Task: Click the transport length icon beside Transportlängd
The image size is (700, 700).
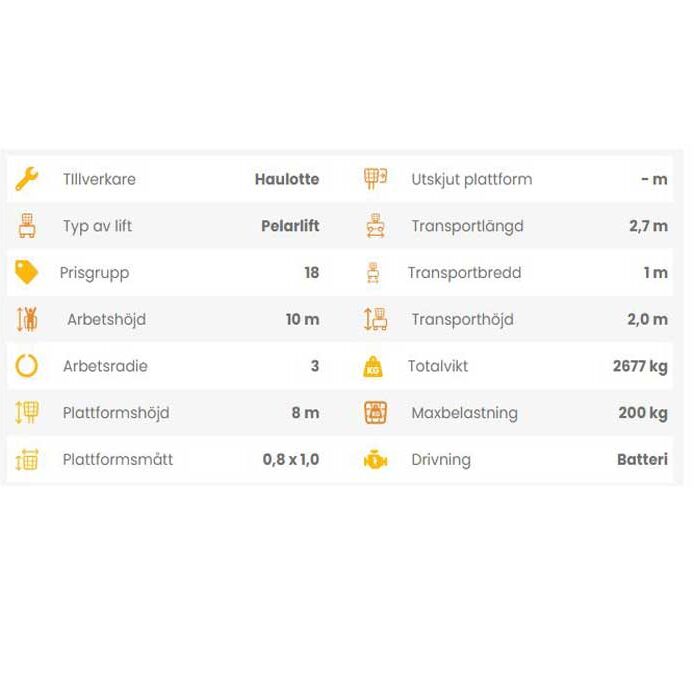Action: [375, 226]
